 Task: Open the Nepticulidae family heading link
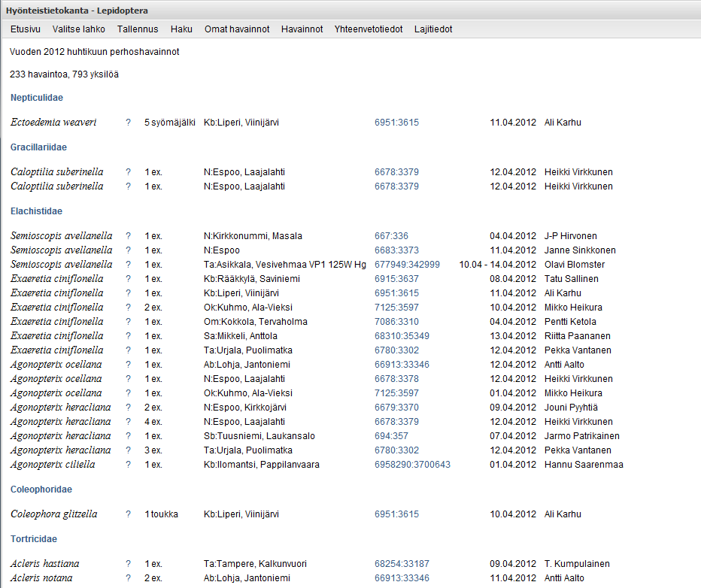point(37,98)
